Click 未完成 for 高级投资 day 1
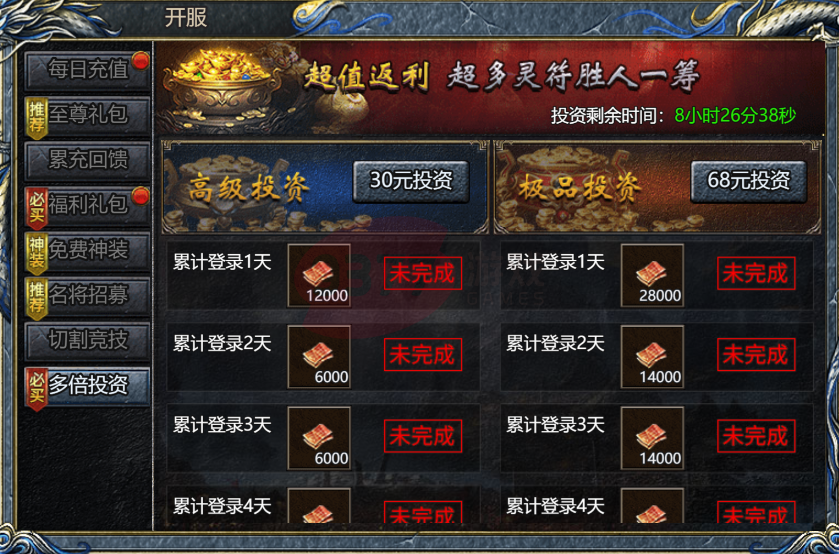The height and width of the screenshot is (554, 839). click(423, 274)
